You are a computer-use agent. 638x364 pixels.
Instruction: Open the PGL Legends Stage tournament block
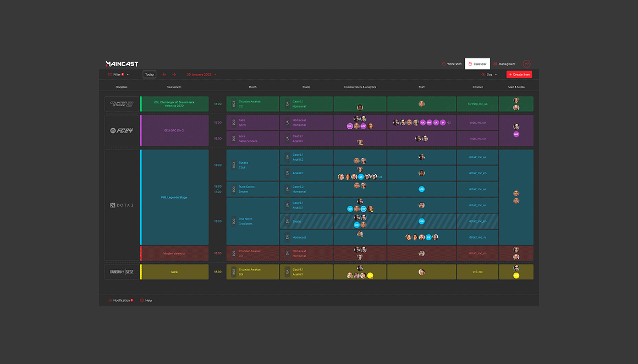(x=174, y=197)
